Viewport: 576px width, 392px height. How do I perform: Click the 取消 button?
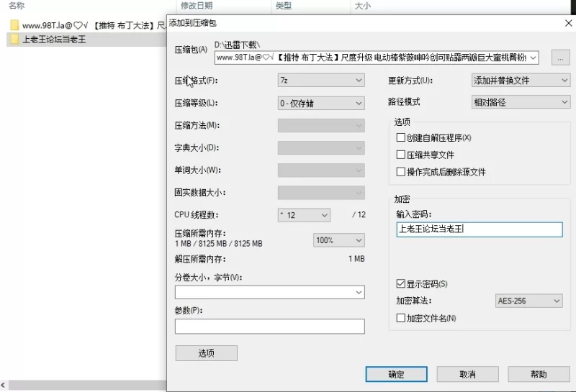467,375
